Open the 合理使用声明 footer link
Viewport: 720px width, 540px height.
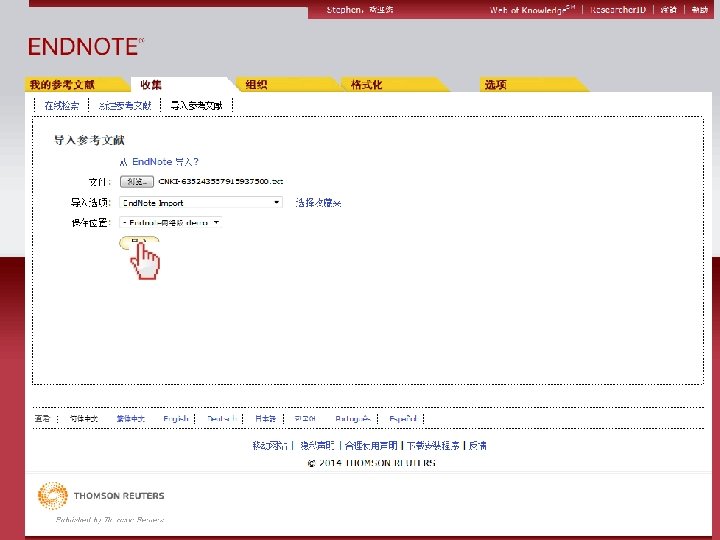(x=371, y=445)
